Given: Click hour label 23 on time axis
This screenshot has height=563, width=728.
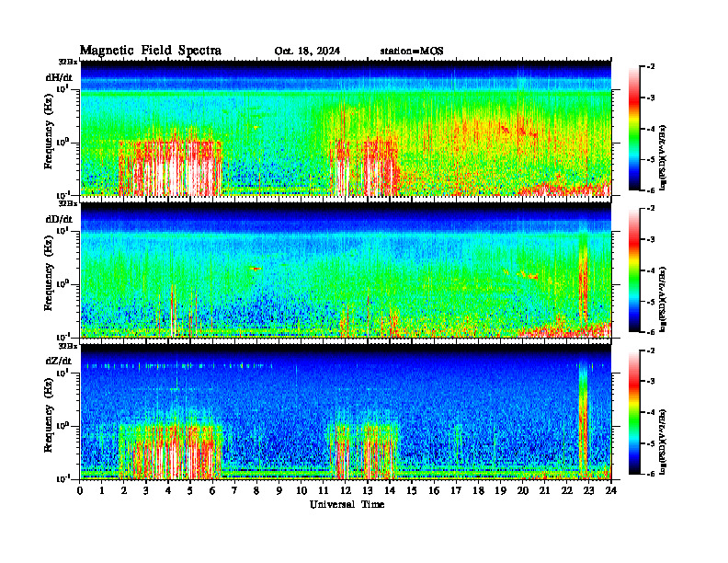Looking at the screenshot, I should click(x=589, y=491).
